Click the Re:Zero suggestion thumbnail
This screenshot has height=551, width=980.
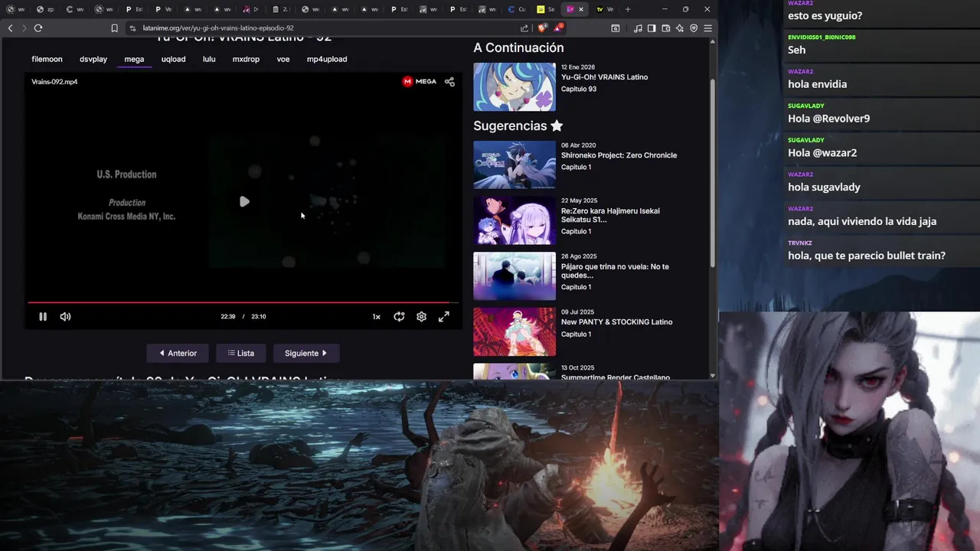pos(514,220)
